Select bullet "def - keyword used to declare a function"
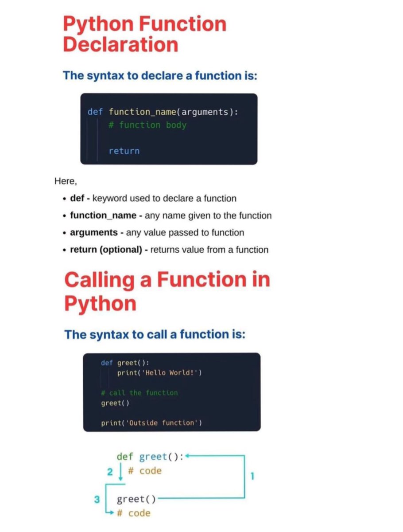Image resolution: width=403 pixels, height=532 pixels. (x=150, y=199)
